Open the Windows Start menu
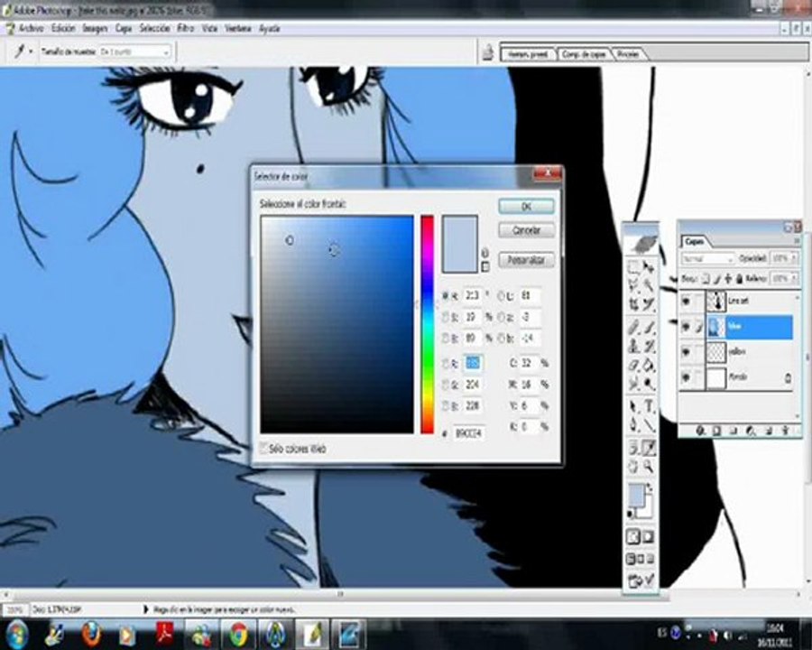The height and width of the screenshot is (650, 812). (x=17, y=634)
